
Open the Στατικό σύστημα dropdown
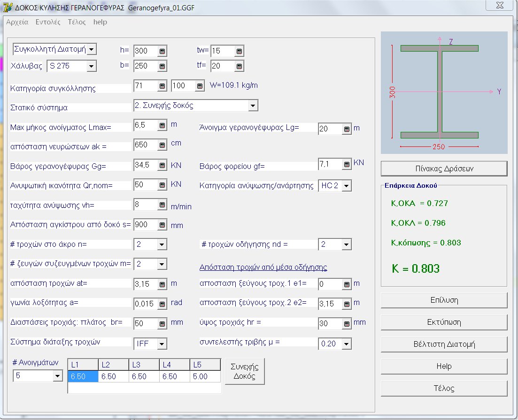pos(253,106)
